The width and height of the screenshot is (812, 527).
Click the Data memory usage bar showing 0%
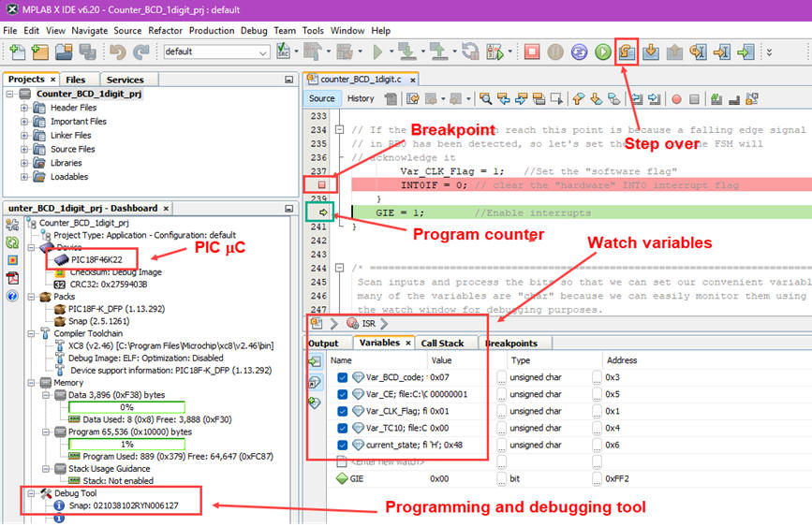coord(126,407)
